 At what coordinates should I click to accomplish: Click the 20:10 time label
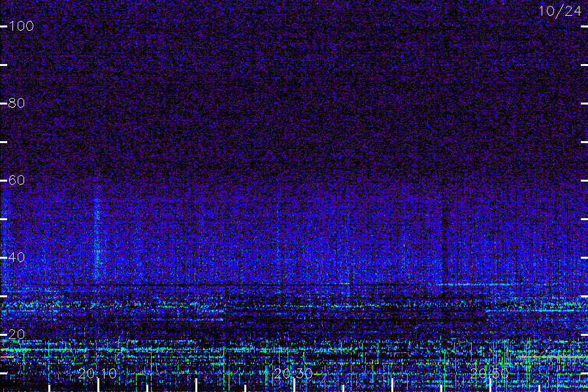pos(97,374)
